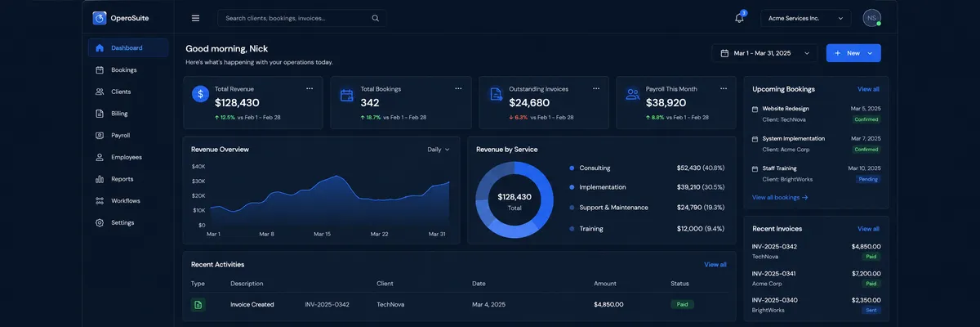The width and height of the screenshot is (980, 327).
Task: Click the Workflows icon in sidebar
Action: [x=100, y=200]
